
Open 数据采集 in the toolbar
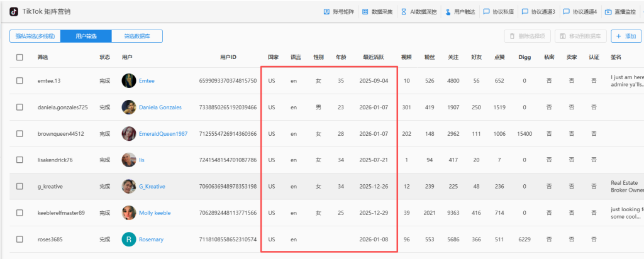tap(378, 12)
